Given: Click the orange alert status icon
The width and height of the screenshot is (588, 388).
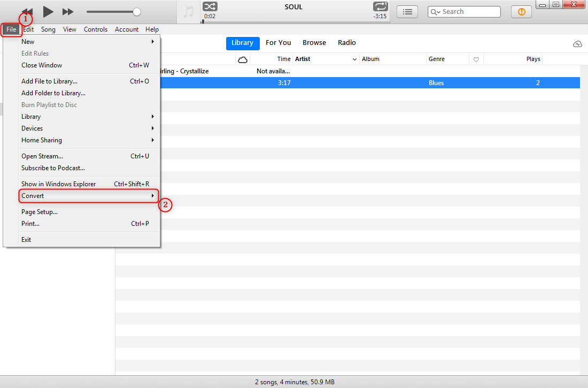Looking at the screenshot, I should click(x=522, y=12).
